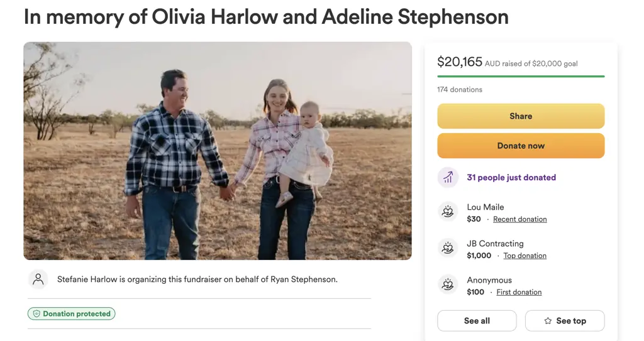Viewport: 644px width, 341px height.
Task: Open the Recent donation link
Action: click(519, 219)
